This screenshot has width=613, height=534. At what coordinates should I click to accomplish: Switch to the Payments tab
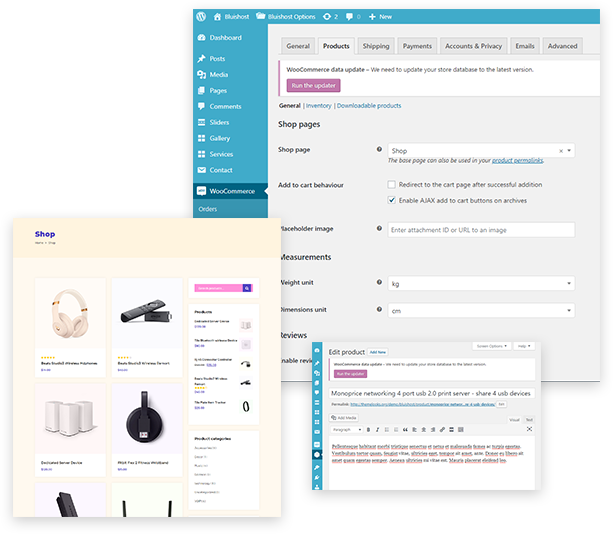[x=417, y=46]
